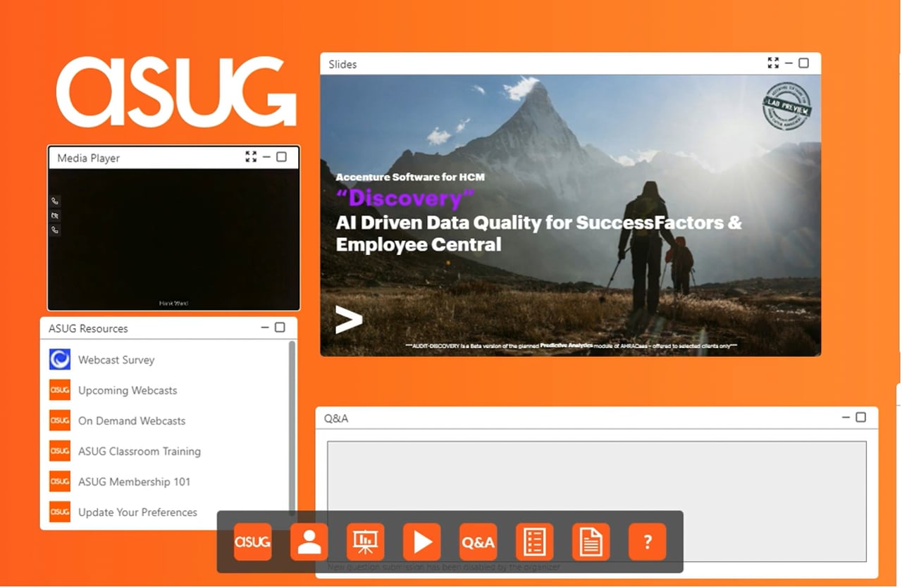
Task: Click the ASUG Resources list scrollbar
Action: click(x=292, y=427)
